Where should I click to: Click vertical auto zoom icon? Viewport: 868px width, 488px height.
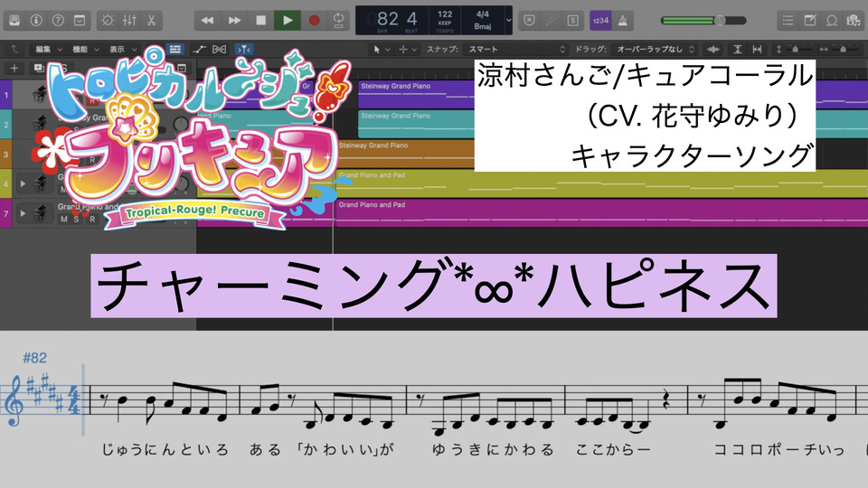[738, 49]
